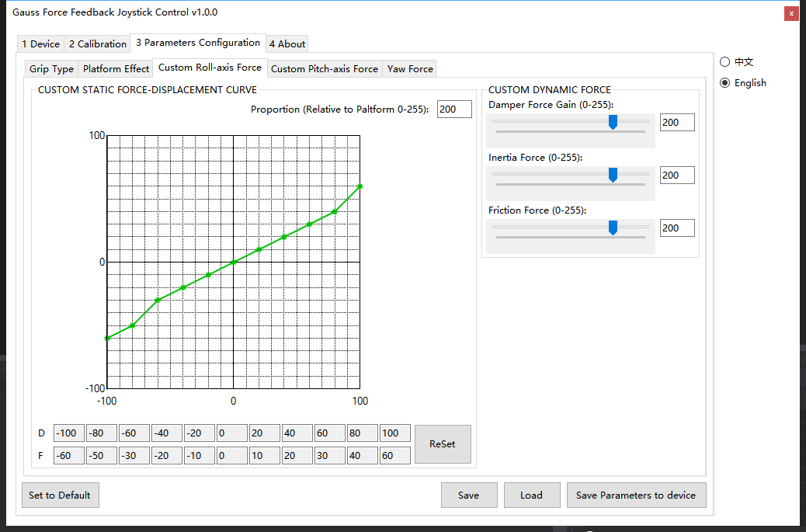The width and height of the screenshot is (806, 532).
Task: Click the curve point at displacement -60
Action: click(x=158, y=301)
